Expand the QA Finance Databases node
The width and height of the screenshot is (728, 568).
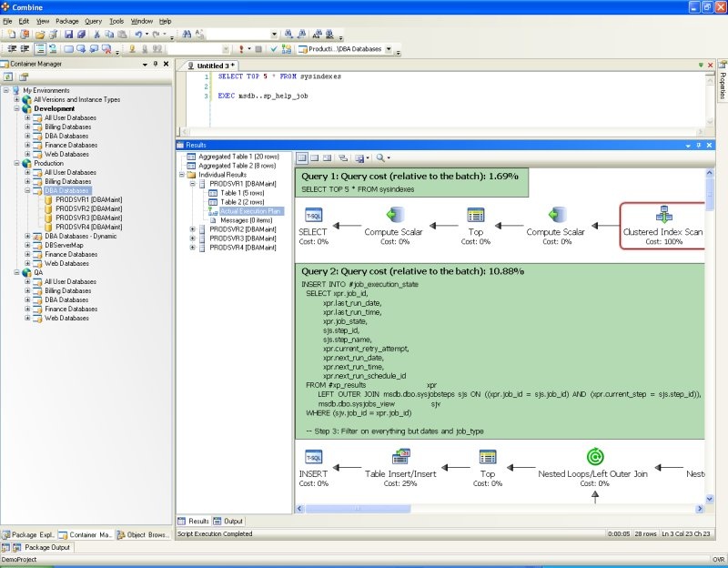[27, 309]
